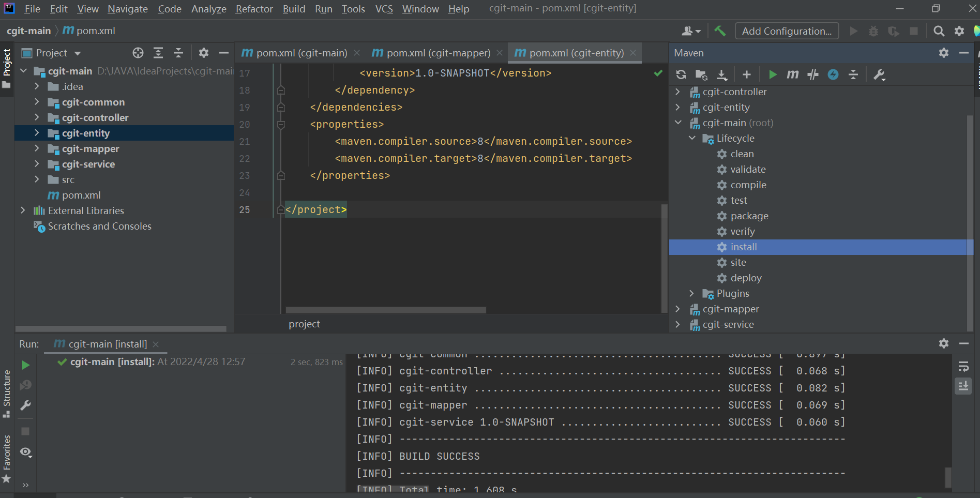Viewport: 980px width, 498px height.
Task: Open Execute Maven Goal dialog
Action: [792, 74]
